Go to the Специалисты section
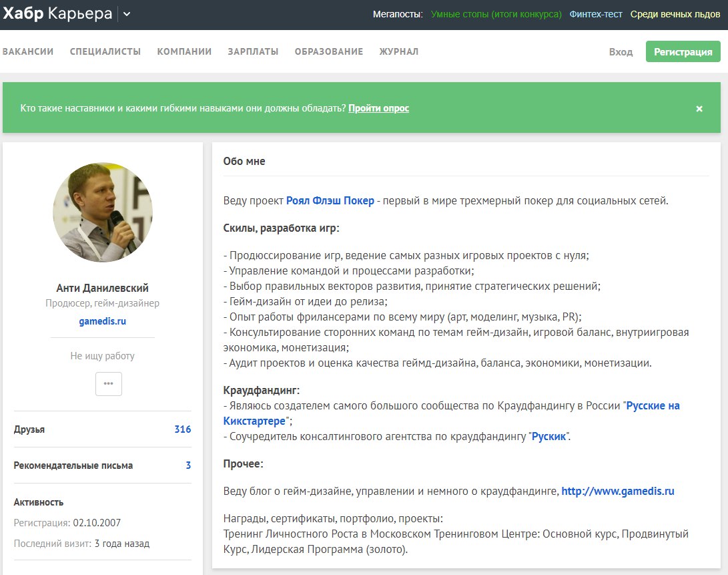This screenshot has height=575, width=728. coord(105,51)
